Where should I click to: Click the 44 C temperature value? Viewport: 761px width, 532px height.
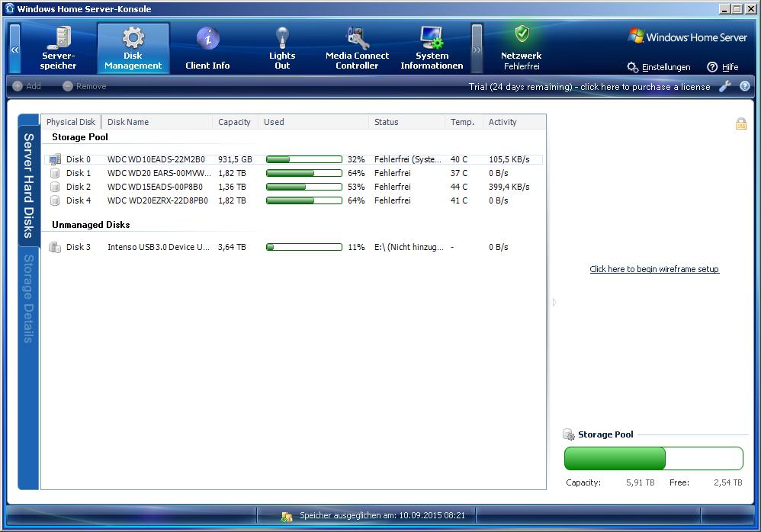[459, 187]
